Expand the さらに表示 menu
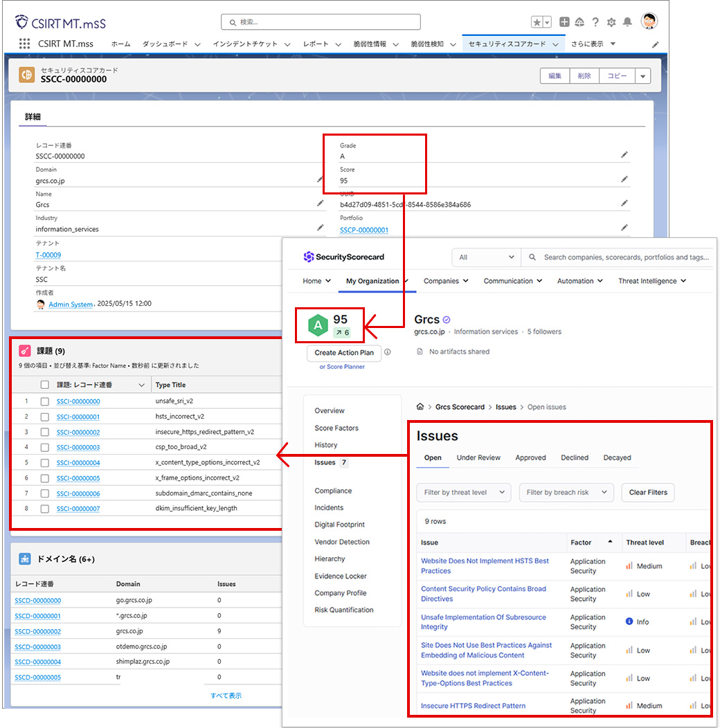Screen dimensions: 720x728 [x=593, y=44]
